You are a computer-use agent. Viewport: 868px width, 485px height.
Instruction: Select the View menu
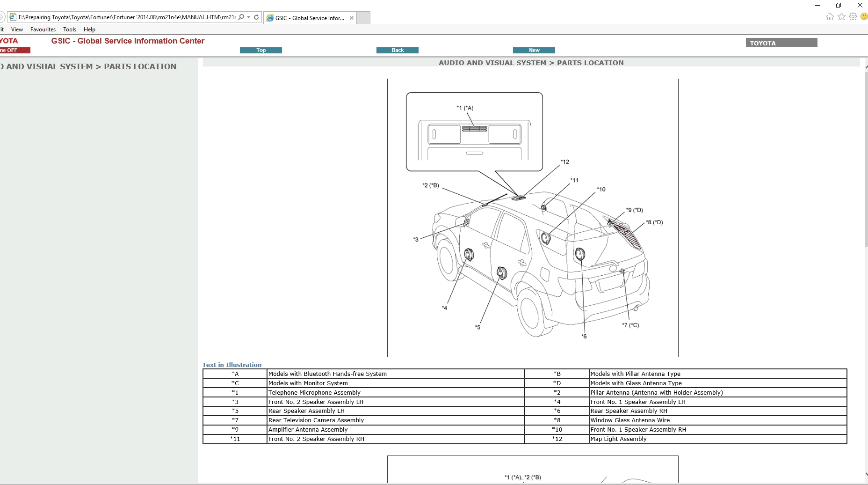pos(17,29)
